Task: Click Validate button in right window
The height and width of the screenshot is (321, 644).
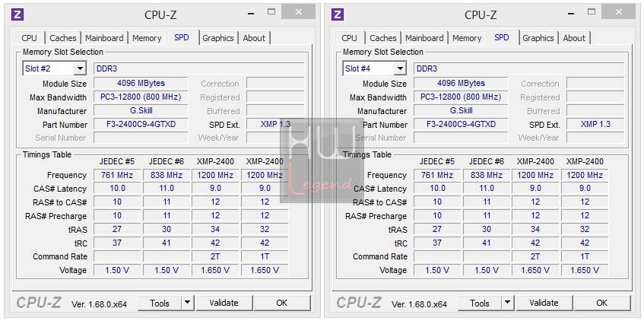Action: coord(544,303)
